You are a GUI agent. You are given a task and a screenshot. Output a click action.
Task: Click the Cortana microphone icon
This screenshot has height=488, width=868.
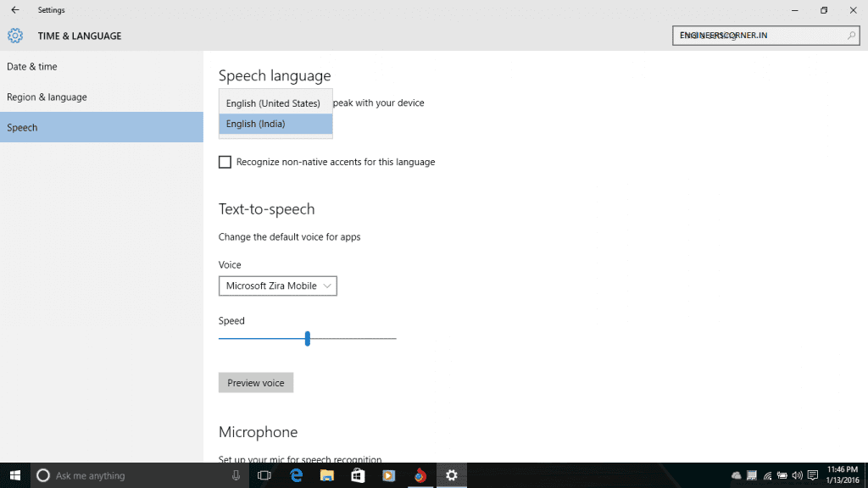coord(236,475)
